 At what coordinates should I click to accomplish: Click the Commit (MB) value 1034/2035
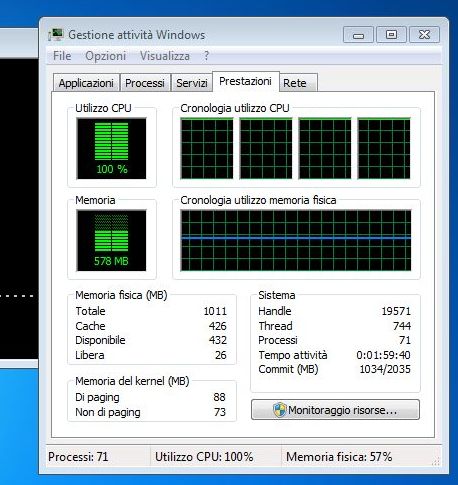pyautogui.click(x=385, y=369)
